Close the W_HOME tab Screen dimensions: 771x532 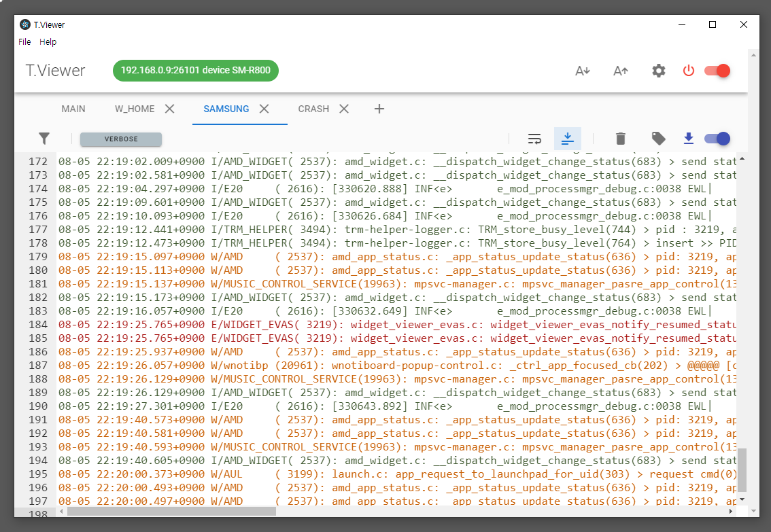point(170,109)
